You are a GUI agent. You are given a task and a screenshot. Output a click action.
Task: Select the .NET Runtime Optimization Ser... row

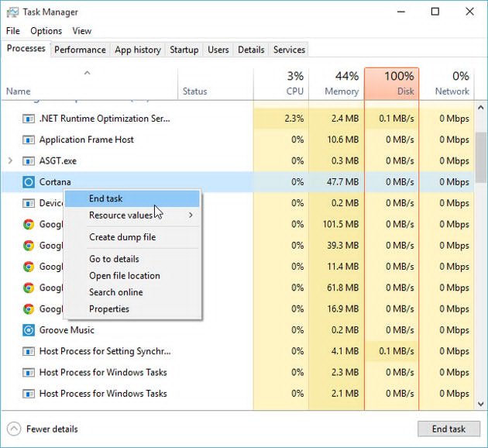tap(238, 119)
